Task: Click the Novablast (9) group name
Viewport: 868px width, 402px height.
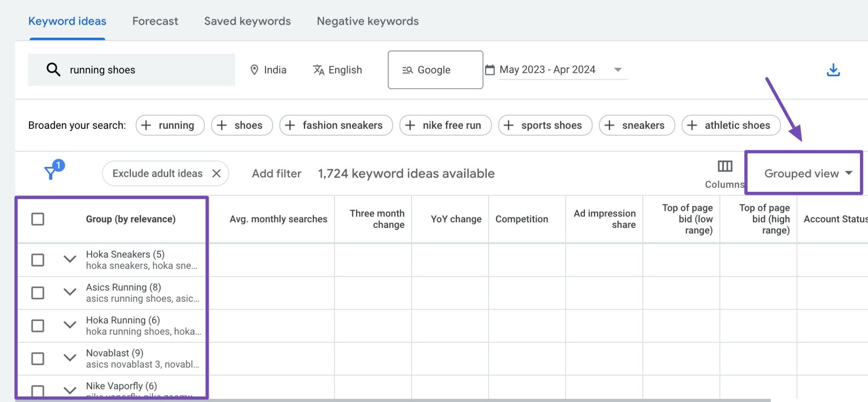Action: point(114,353)
